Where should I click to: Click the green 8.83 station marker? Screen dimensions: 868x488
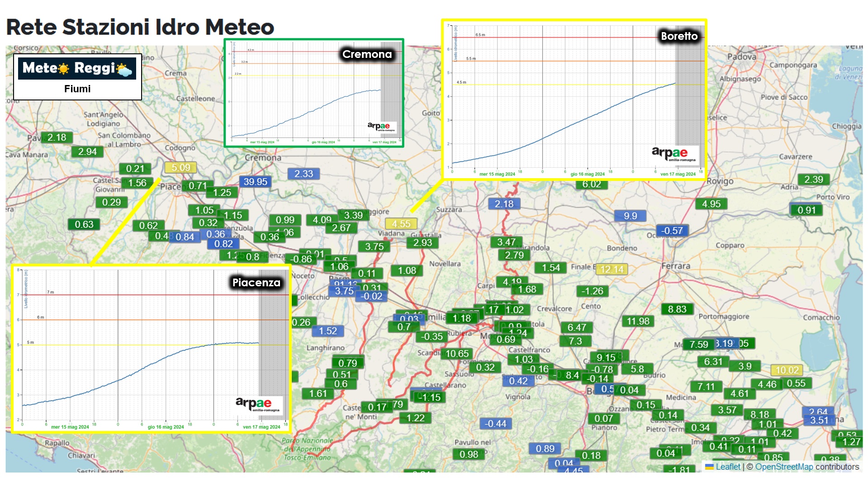(x=677, y=309)
